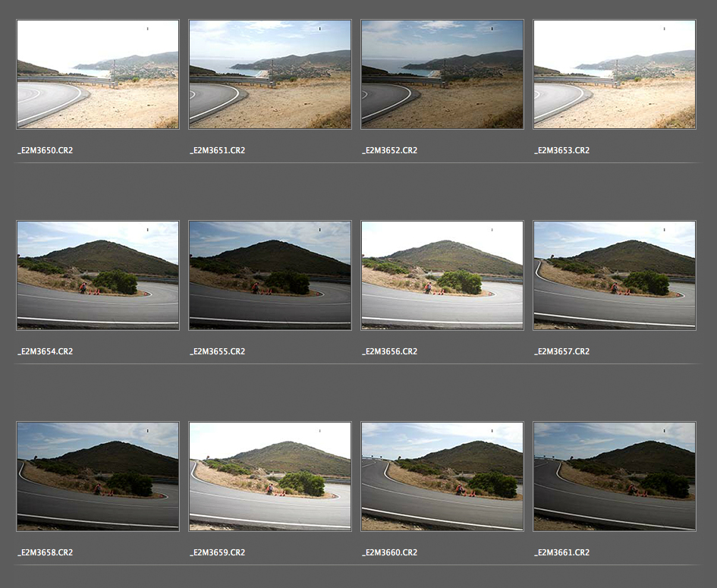Click the _E2M3650.CR2 filename label
The width and height of the screenshot is (717, 588).
click(x=45, y=151)
